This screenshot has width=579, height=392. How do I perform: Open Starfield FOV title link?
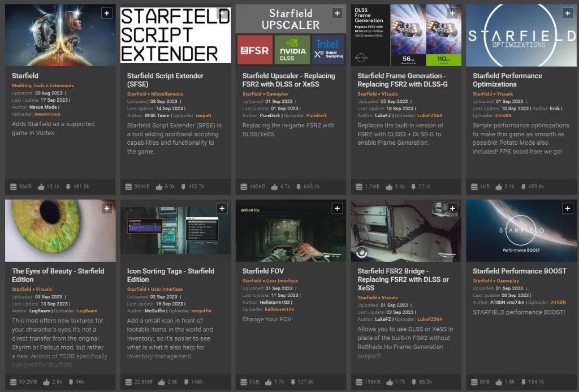point(263,271)
